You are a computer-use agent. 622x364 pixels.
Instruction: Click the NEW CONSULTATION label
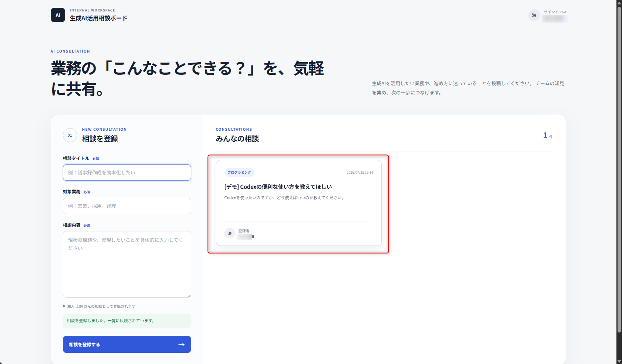coord(104,130)
